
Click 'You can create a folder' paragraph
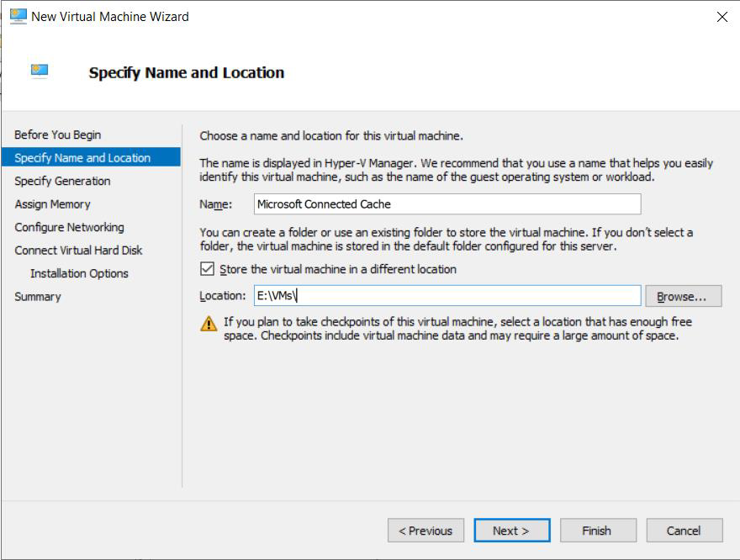coord(447,239)
